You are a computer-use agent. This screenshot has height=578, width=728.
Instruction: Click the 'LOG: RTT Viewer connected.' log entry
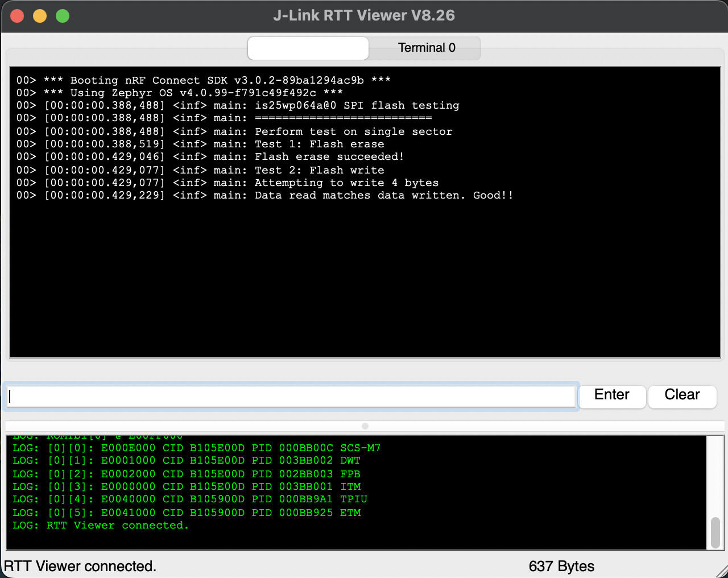tap(101, 526)
